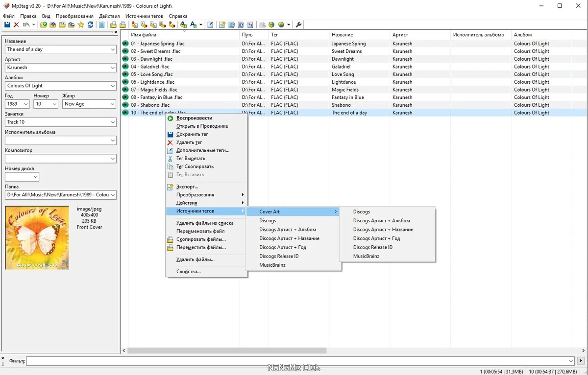Open the Файл menu
This screenshot has height=375, width=588.
click(x=9, y=16)
